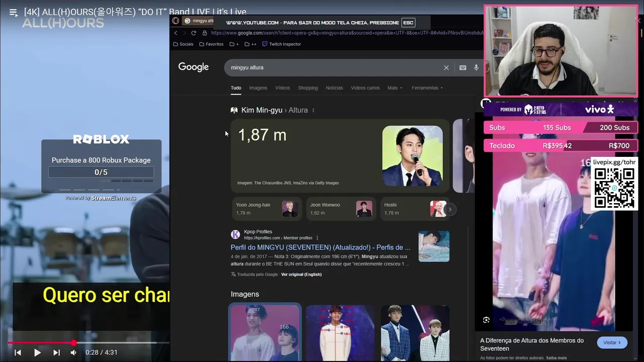Open the Favoritos bookmarks folder
Screen dimensions: 644x362
(211, 44)
